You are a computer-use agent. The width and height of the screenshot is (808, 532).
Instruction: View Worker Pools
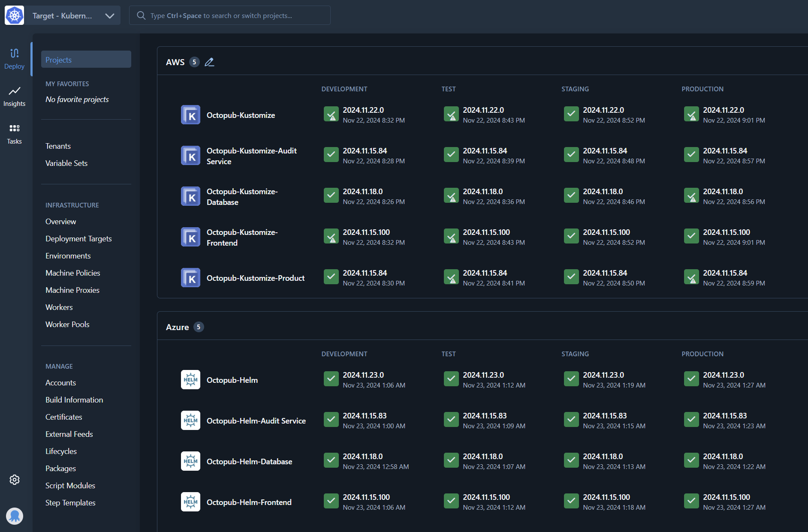67,324
